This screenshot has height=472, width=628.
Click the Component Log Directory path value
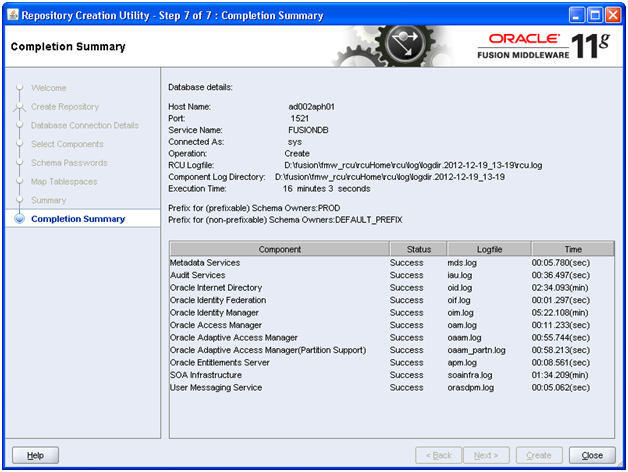tap(390, 177)
